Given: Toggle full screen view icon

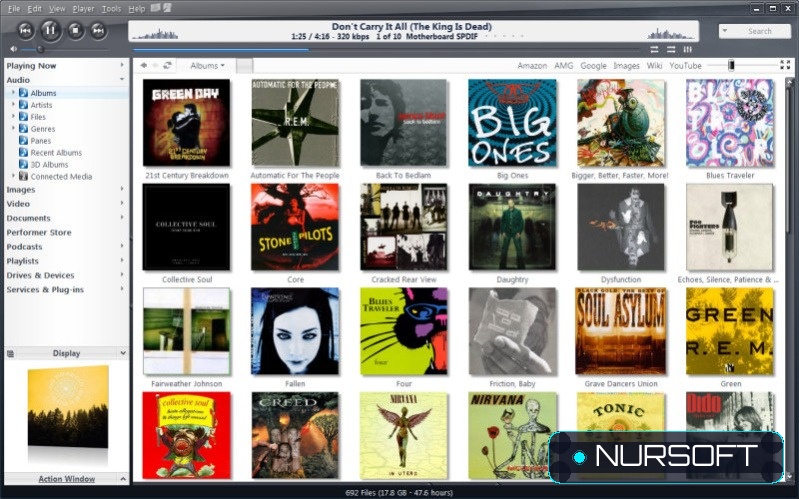Looking at the screenshot, I should 785,65.
